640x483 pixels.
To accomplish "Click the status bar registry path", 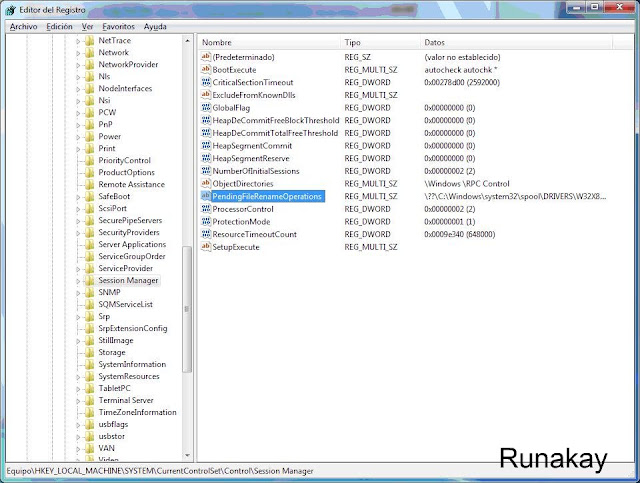I will (160, 471).
